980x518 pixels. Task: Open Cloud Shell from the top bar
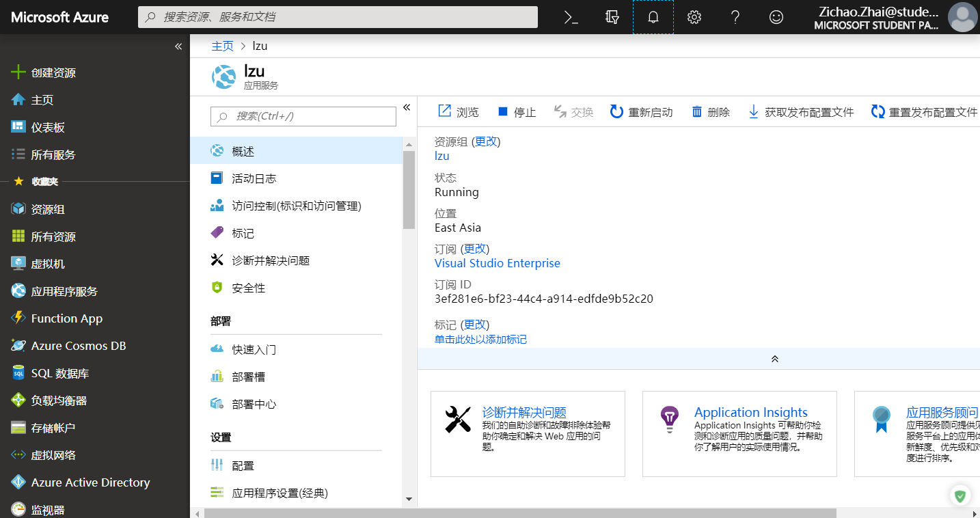(x=572, y=17)
